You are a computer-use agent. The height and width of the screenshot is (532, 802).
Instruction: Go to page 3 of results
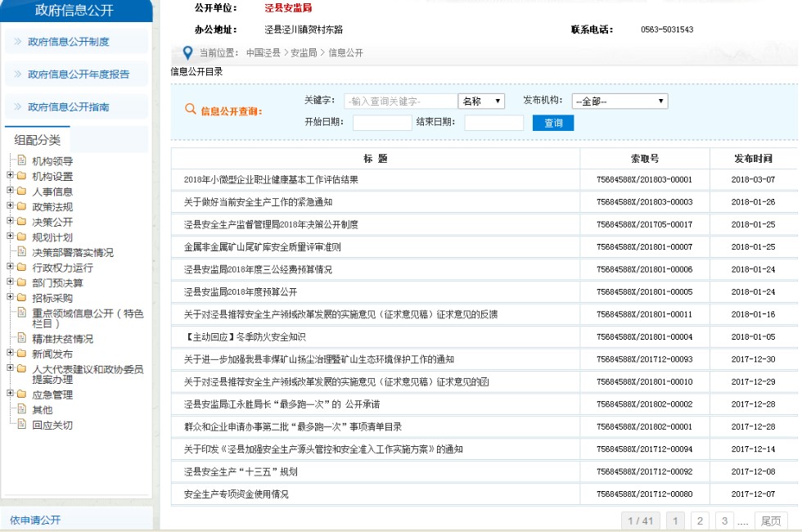tap(724, 521)
